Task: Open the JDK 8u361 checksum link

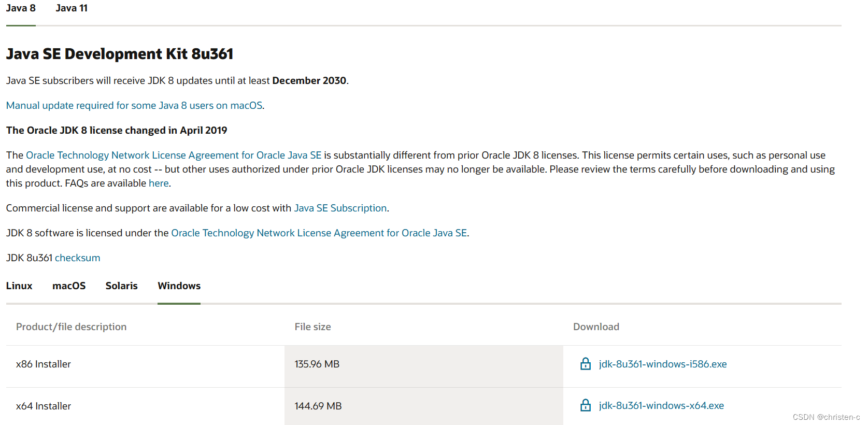Action: [78, 258]
